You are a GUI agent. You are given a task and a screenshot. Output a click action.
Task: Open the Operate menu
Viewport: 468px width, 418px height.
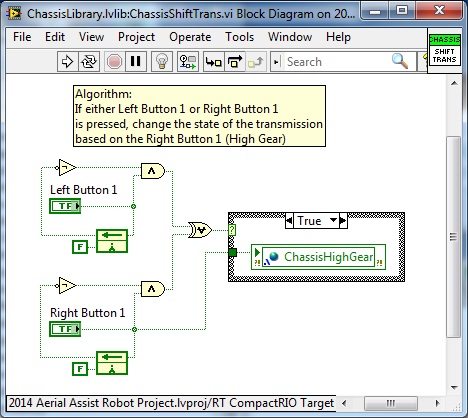(x=190, y=37)
